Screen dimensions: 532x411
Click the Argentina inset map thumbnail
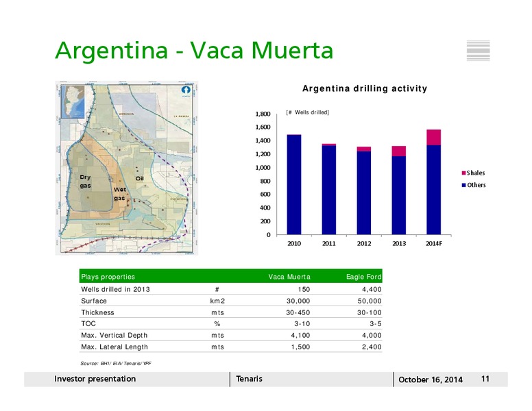(x=73, y=102)
